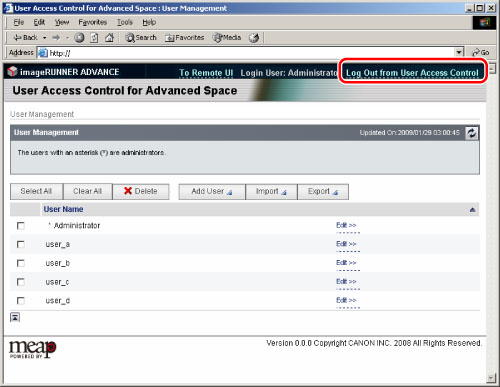The image size is (500, 387).
Task: Open the address bar dropdown arrow
Action: [459, 52]
